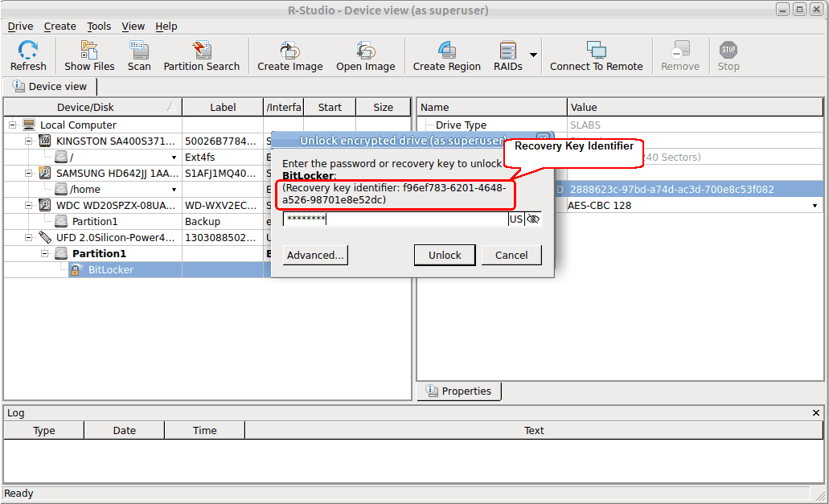Click the Label column header
829x504 pixels.
click(223, 107)
